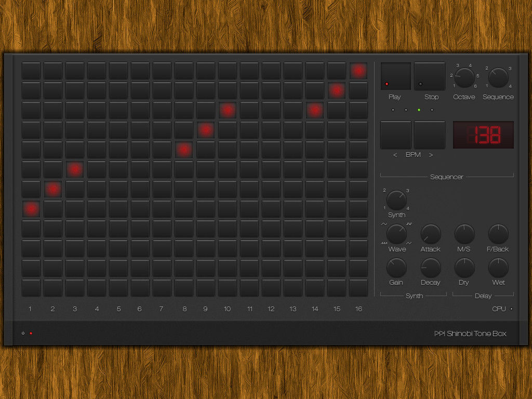This screenshot has width=532, height=399.
Task: Click the step number 1 label
Action: [30, 309]
